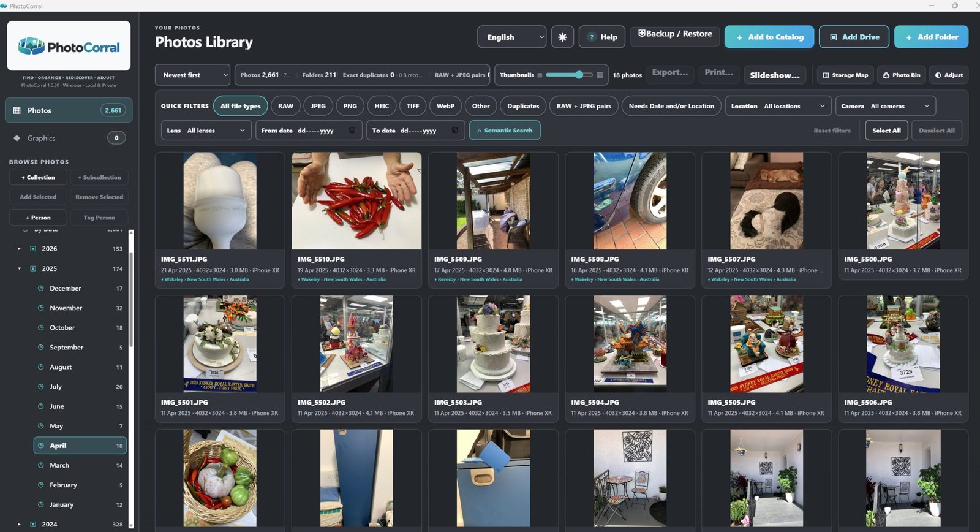Screen dimensions: 980x532
Task: Click the calendar icon in From date
Action: pyautogui.click(x=352, y=131)
